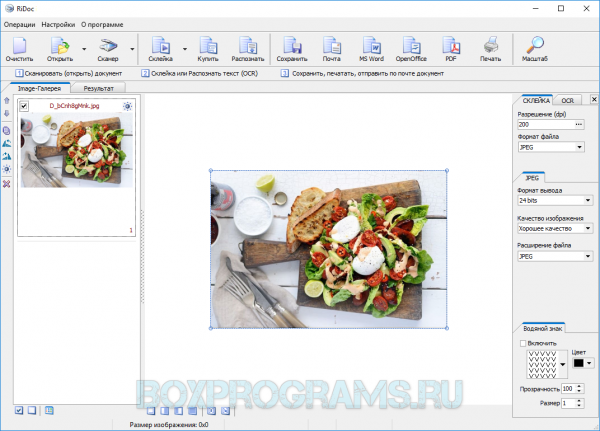Expand the Открыть dropdown arrow
Screen dimensions: 600x431
pos(84,49)
